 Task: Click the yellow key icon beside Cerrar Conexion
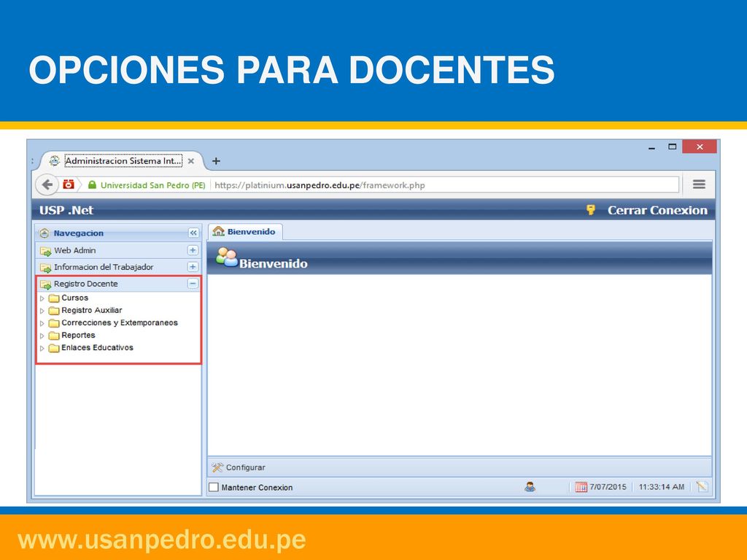591,210
